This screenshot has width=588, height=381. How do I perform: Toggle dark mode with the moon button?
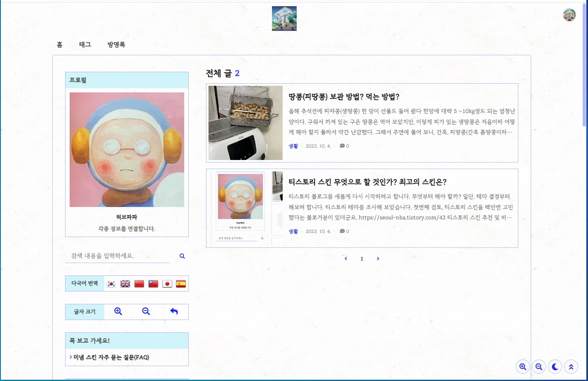tap(555, 367)
